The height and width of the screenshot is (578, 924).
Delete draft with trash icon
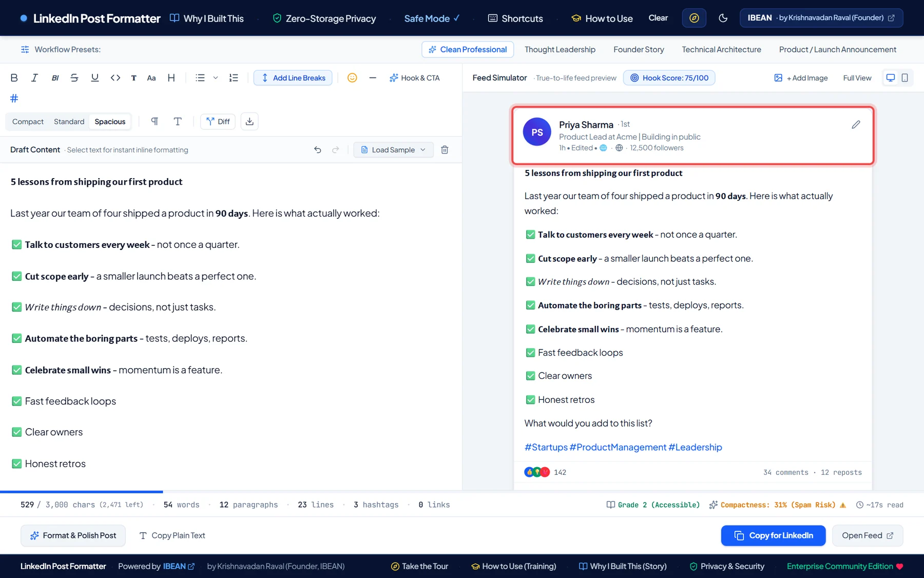point(445,150)
